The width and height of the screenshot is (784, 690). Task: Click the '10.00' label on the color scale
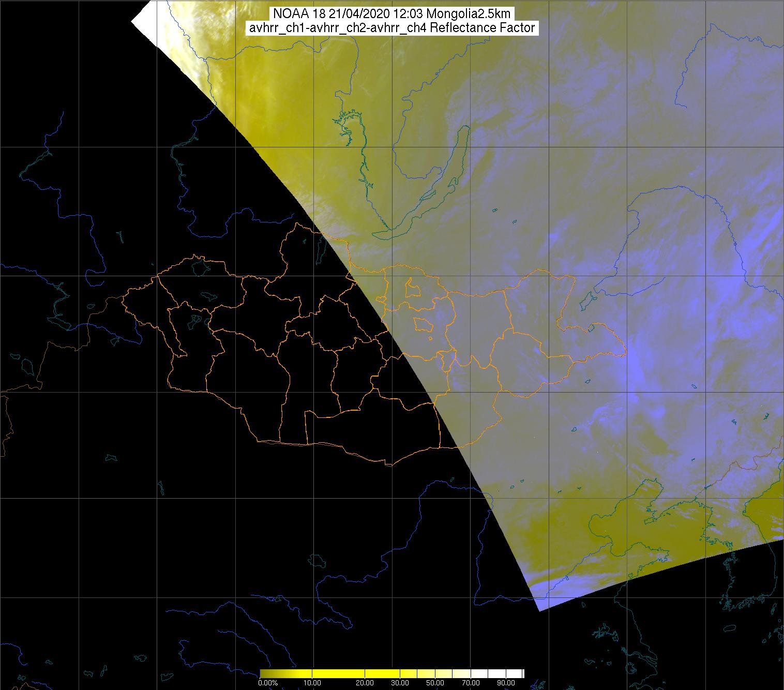312,683
